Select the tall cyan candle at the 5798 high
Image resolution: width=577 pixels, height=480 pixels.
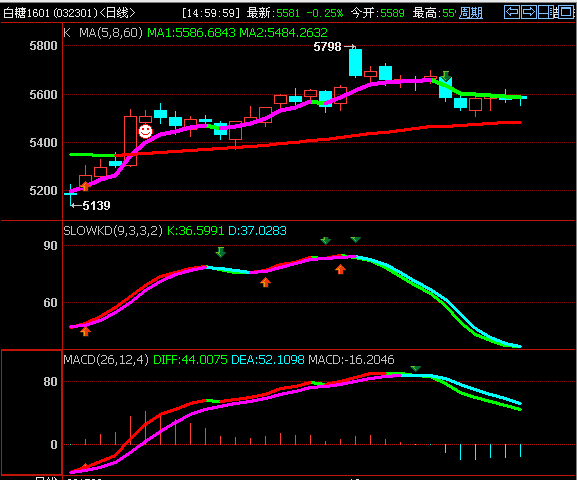coord(355,63)
